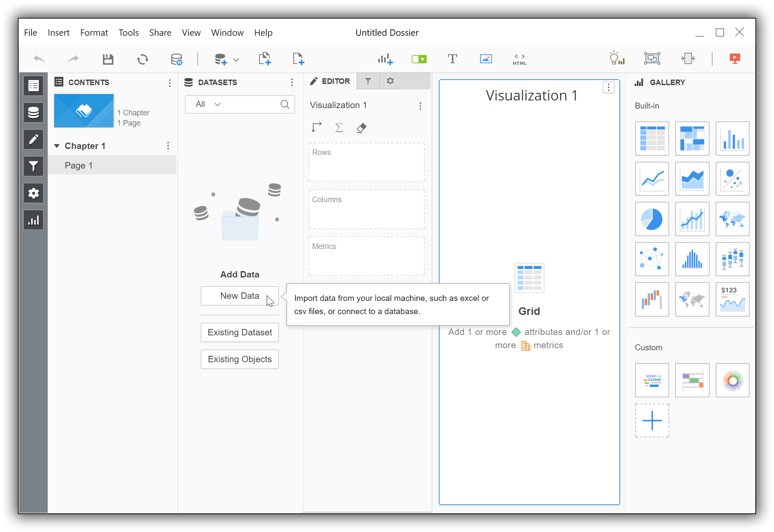Click the Existing Dataset button
This screenshot has width=774, height=532.
coord(239,332)
